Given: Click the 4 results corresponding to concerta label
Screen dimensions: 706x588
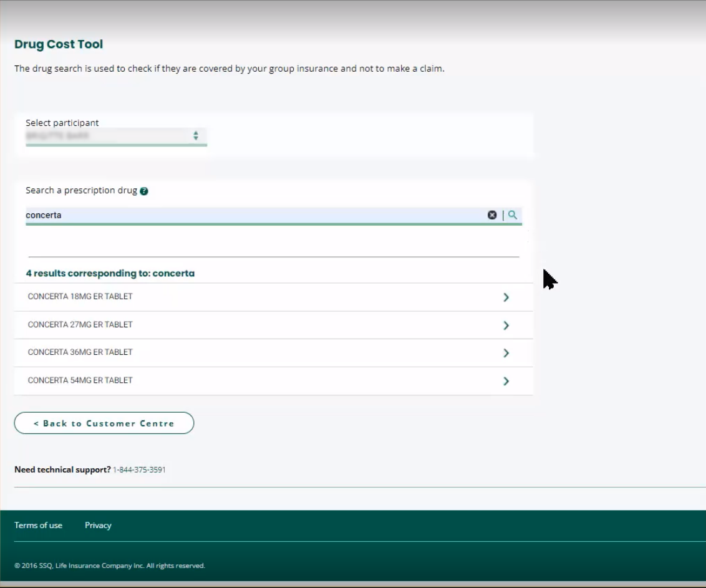Looking at the screenshot, I should (110, 273).
